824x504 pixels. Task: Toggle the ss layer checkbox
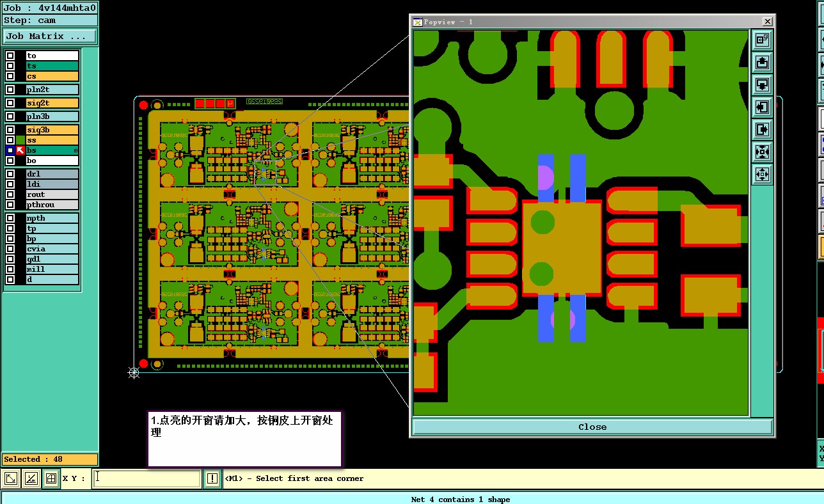[x=10, y=140]
